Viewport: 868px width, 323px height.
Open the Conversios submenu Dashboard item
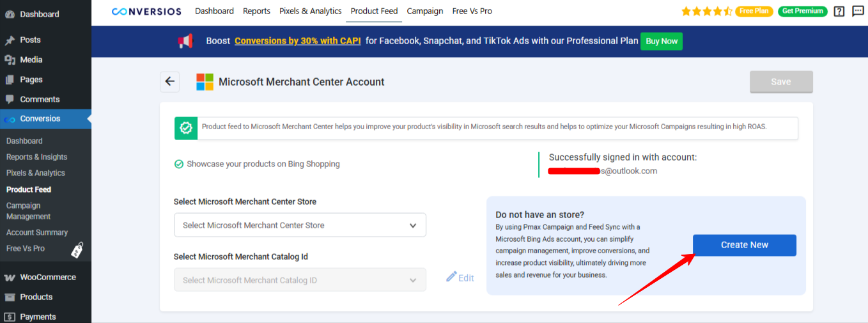24,141
